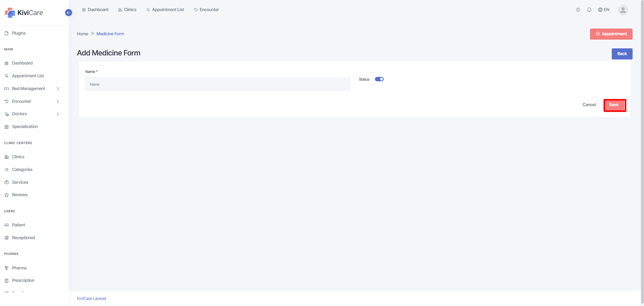Click the Back button
This screenshot has height=306, width=644.
(622, 54)
